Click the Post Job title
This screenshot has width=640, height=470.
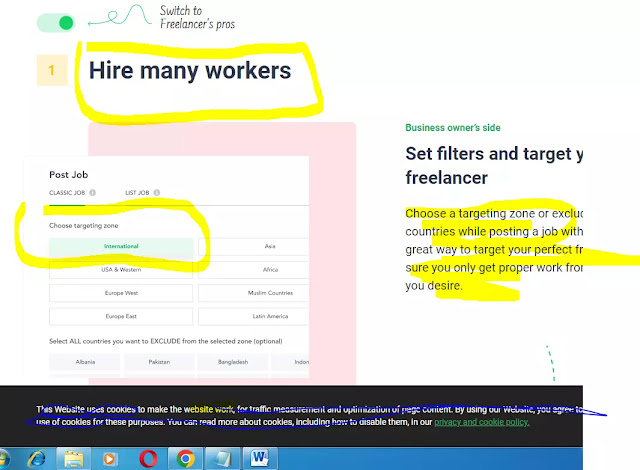pos(69,175)
